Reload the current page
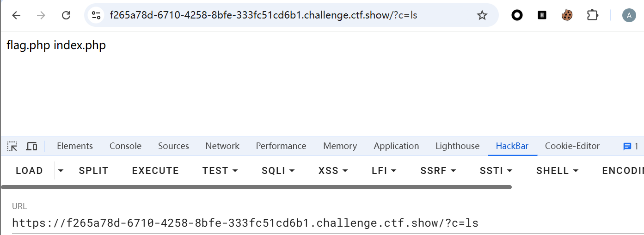The height and width of the screenshot is (235, 644). click(66, 15)
